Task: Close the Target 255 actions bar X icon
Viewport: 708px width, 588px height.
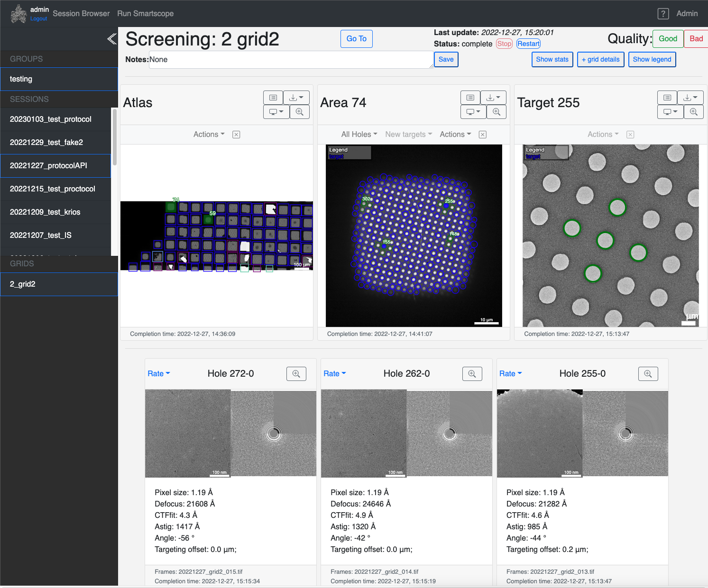Action: click(630, 135)
